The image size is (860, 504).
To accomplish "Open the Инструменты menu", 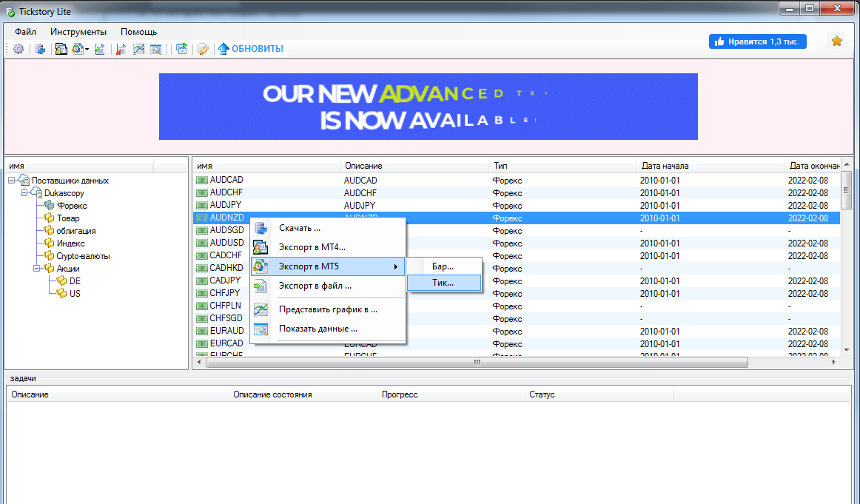I will pyautogui.click(x=78, y=32).
